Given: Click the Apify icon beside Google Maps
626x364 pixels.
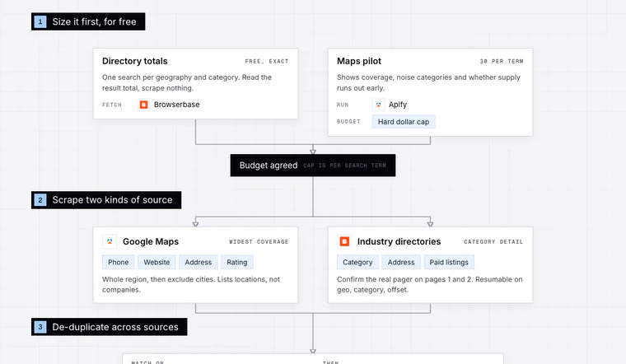Looking at the screenshot, I should [x=110, y=241].
